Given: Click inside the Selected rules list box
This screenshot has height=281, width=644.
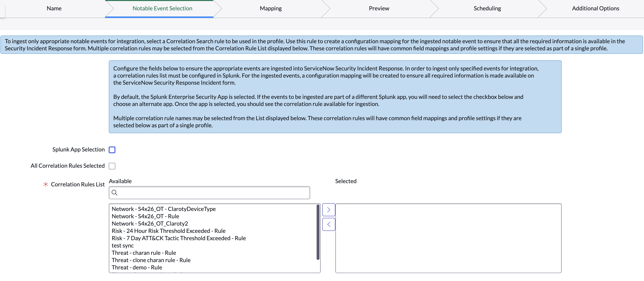Looking at the screenshot, I should pyautogui.click(x=448, y=238).
